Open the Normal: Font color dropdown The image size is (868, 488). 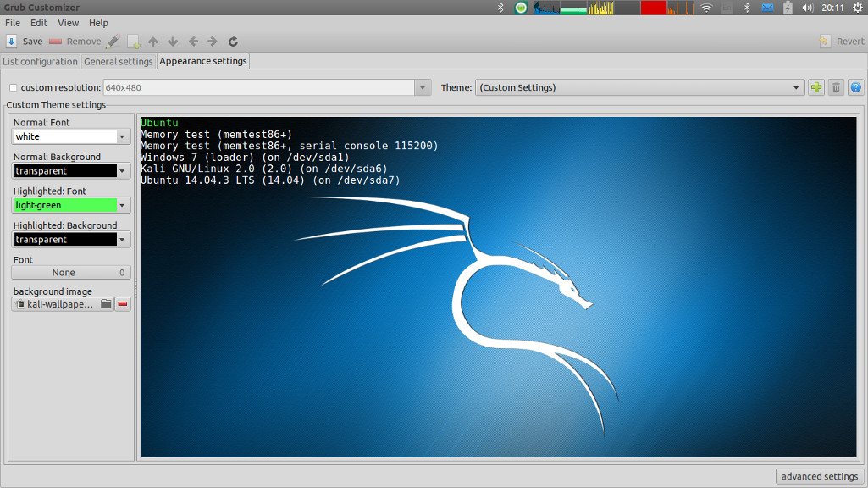(x=123, y=136)
